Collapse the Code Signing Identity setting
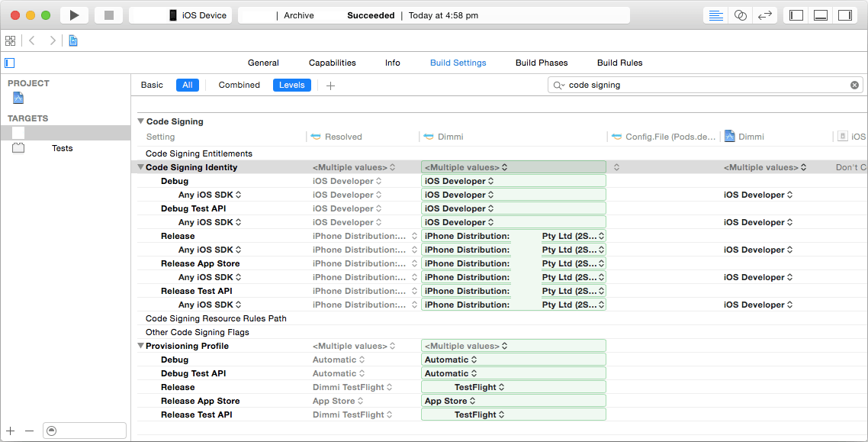 pos(140,167)
